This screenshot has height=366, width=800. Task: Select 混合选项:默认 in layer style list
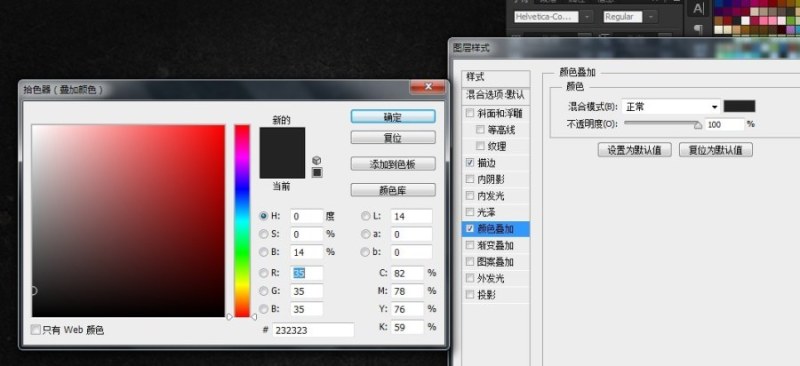click(x=495, y=95)
